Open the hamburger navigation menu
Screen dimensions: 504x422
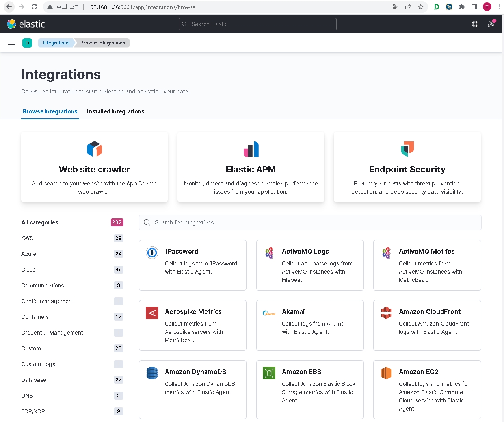[x=11, y=43]
